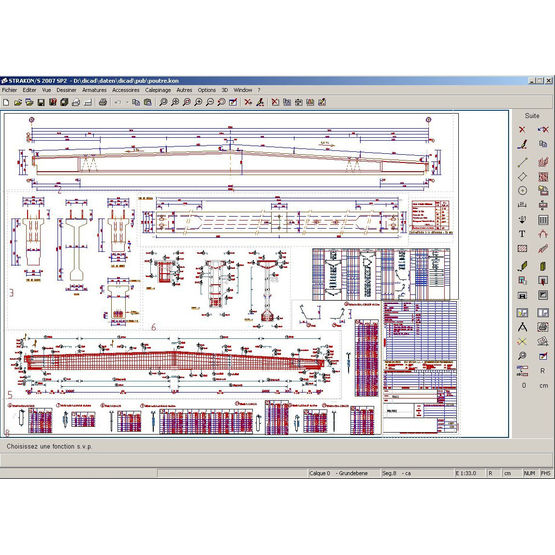Toggle the cm unit indicator in palette
This screenshot has height=555, width=555.
544,385
